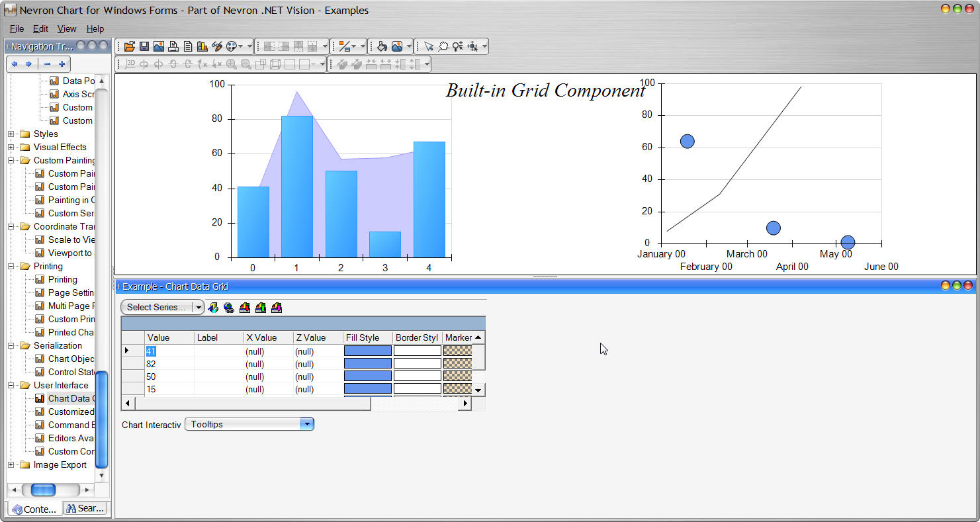The width and height of the screenshot is (980, 522).
Task: Click the refresh icon in the data grid toolbar
Action: pyautogui.click(x=213, y=307)
